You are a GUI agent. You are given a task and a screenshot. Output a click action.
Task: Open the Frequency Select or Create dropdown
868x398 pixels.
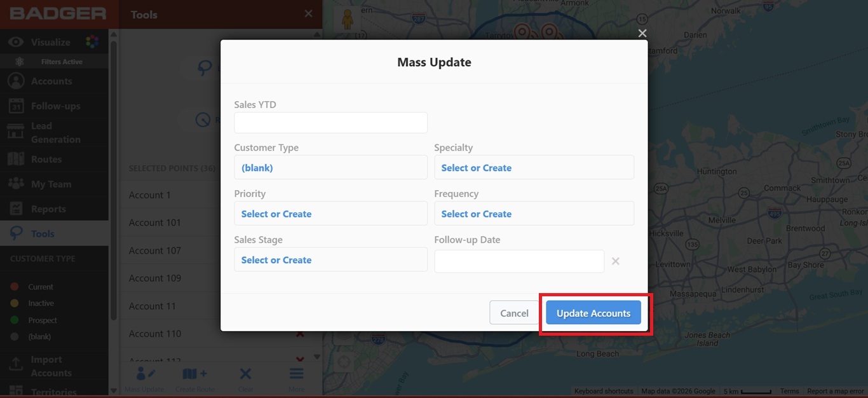[x=534, y=214]
